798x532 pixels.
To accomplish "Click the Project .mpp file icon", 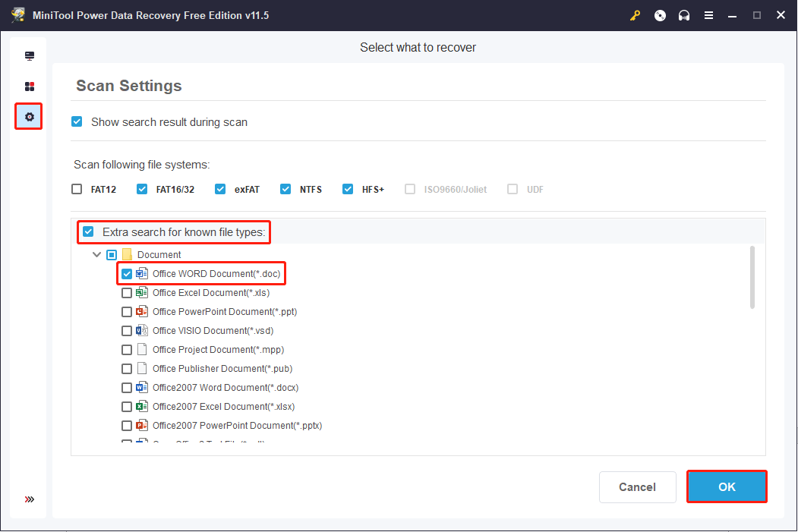I will tap(142, 349).
